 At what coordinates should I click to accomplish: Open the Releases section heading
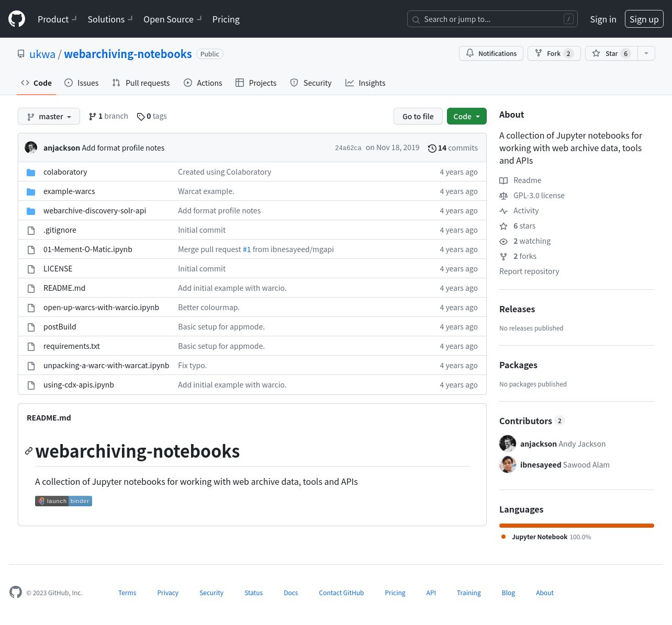pyautogui.click(x=517, y=309)
